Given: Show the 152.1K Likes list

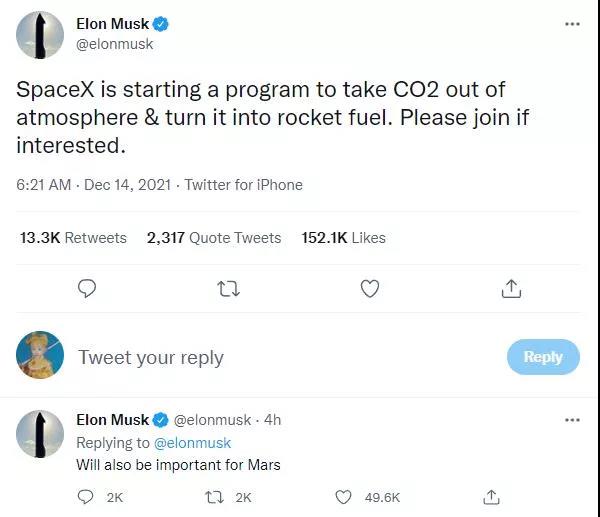Looking at the screenshot, I should (343, 238).
